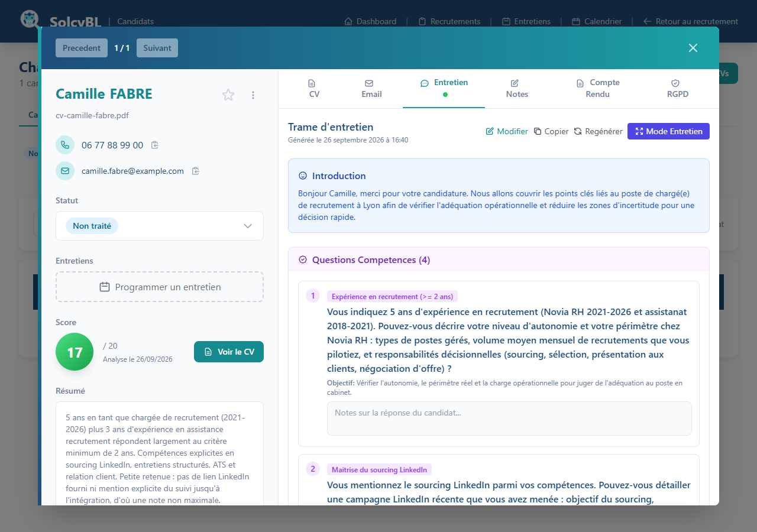
Task: Open the three-dot candidate options menu
Action: click(253, 95)
